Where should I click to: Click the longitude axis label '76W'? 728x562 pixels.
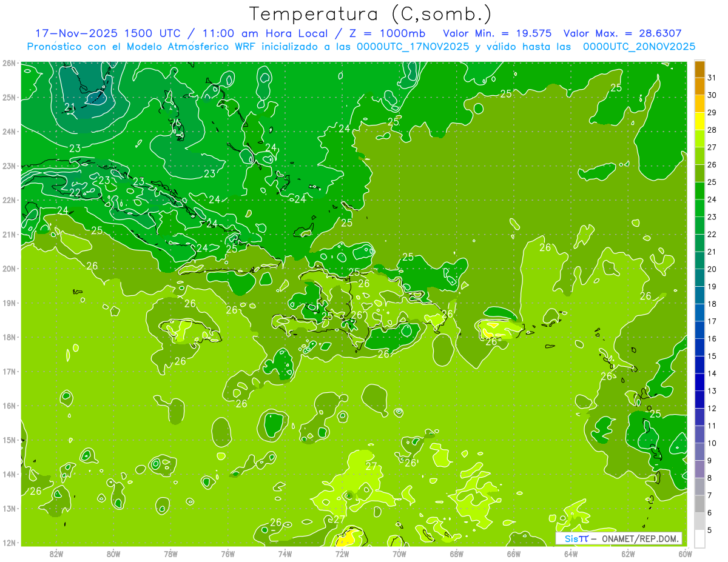point(227,554)
